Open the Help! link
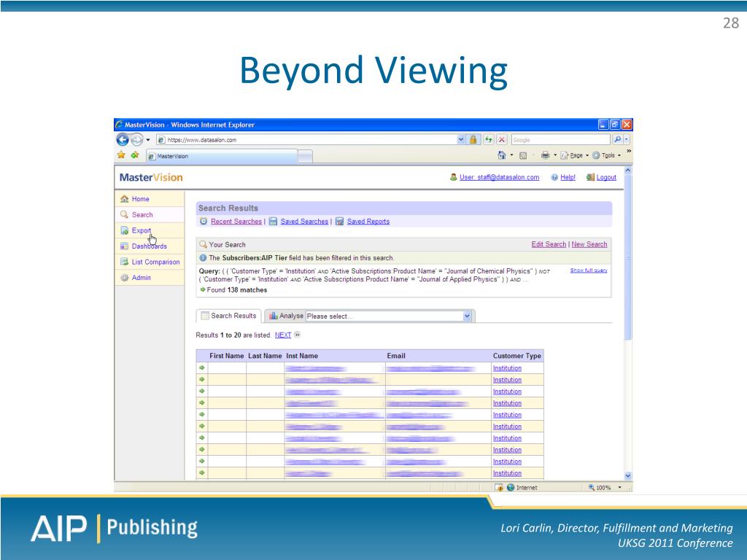This screenshot has height=560, width=747. click(568, 177)
